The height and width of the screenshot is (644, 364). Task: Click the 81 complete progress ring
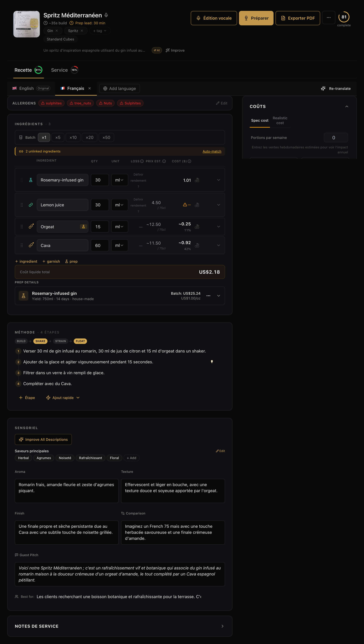point(344,17)
